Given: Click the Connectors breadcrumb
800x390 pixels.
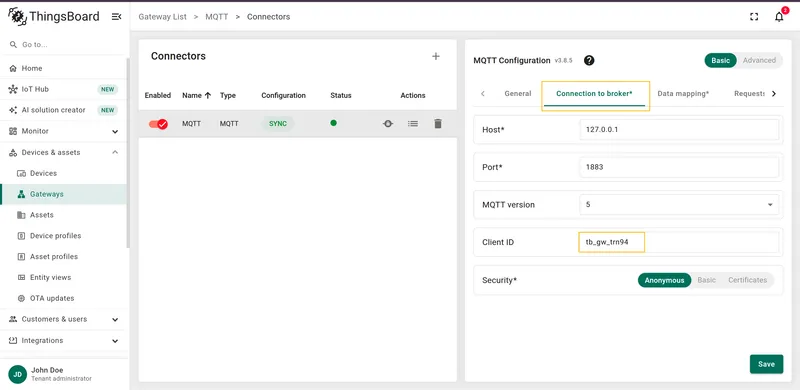Looking at the screenshot, I should [268, 17].
